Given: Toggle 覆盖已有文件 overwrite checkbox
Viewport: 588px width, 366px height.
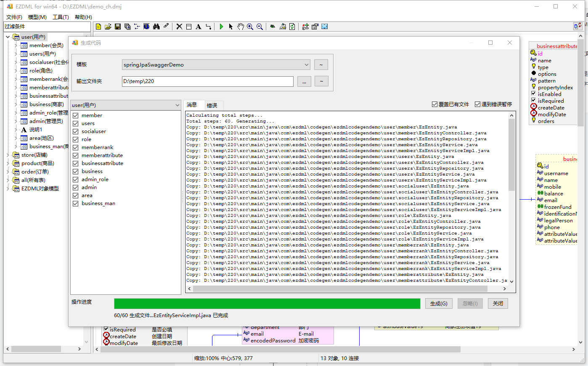Looking at the screenshot, I should pyautogui.click(x=435, y=104).
